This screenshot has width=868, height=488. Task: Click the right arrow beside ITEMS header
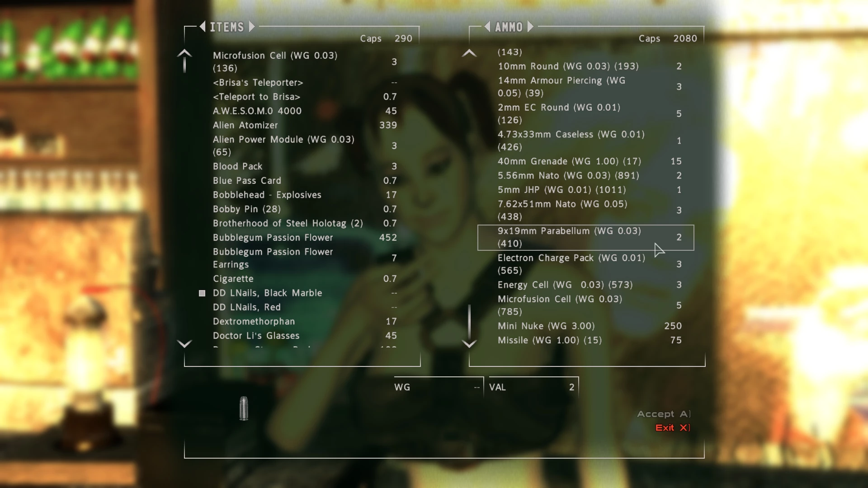coord(252,27)
